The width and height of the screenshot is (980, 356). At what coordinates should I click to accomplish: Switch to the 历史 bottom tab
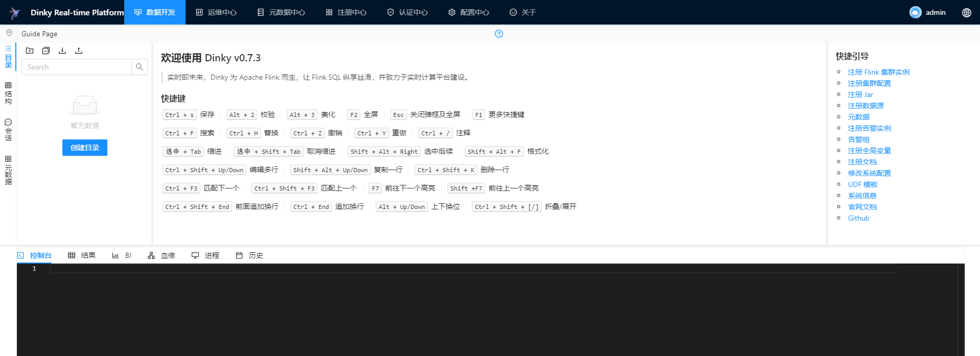pyautogui.click(x=249, y=255)
